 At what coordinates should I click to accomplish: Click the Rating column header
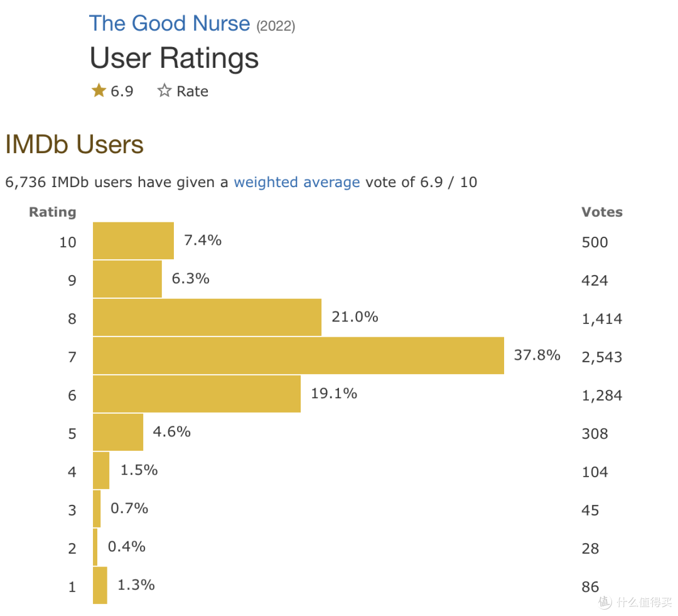[53, 212]
